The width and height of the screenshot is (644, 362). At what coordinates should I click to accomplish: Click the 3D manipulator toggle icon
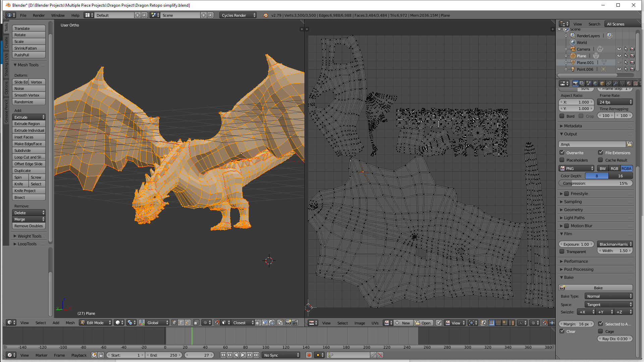click(142, 322)
